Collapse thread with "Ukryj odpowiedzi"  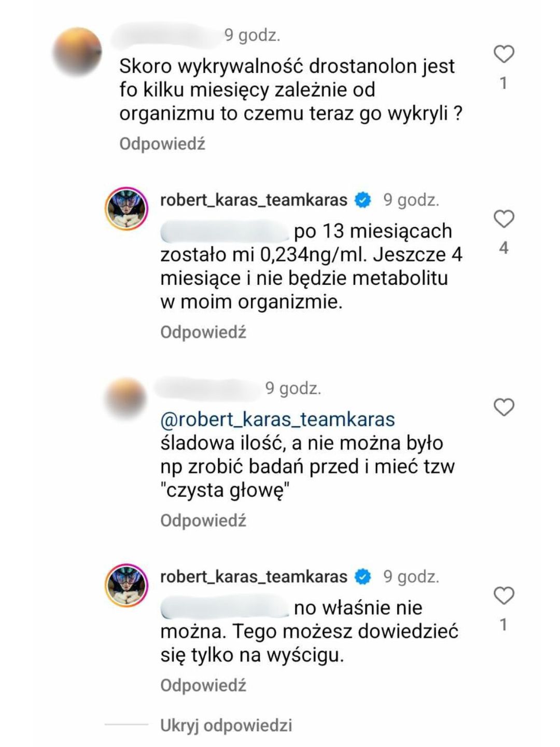[226, 725]
